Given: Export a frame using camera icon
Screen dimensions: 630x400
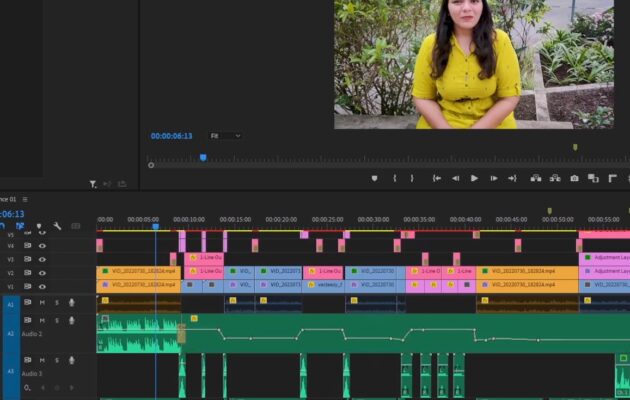Looking at the screenshot, I should (574, 178).
